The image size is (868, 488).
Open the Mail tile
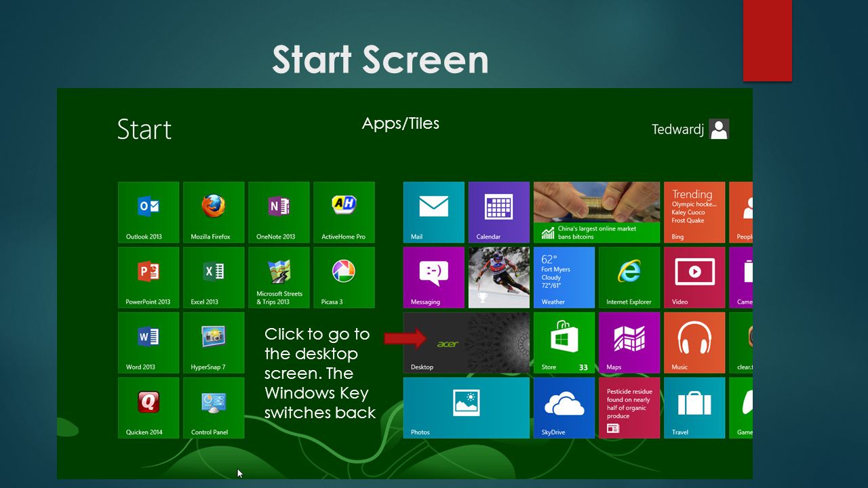pos(434,212)
